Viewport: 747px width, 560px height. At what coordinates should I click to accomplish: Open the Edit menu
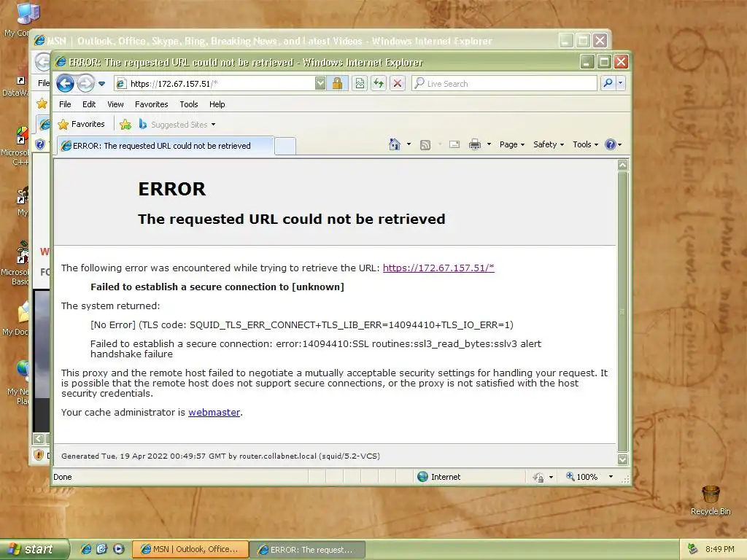point(88,104)
